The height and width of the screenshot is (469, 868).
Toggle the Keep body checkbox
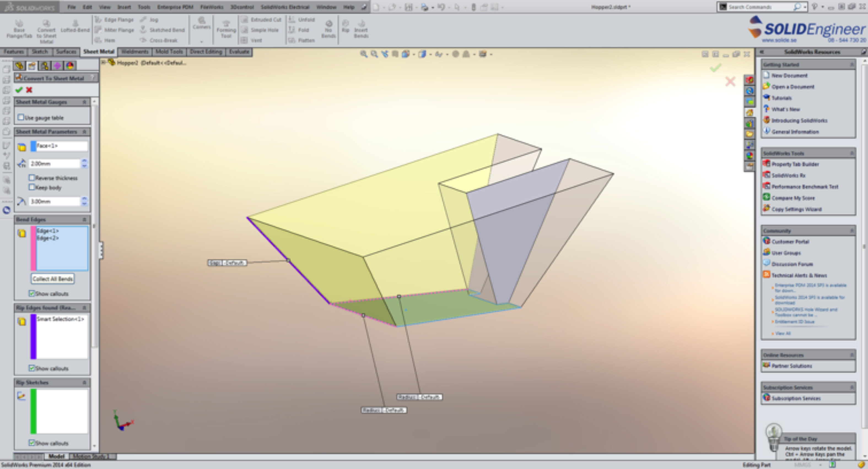point(32,187)
